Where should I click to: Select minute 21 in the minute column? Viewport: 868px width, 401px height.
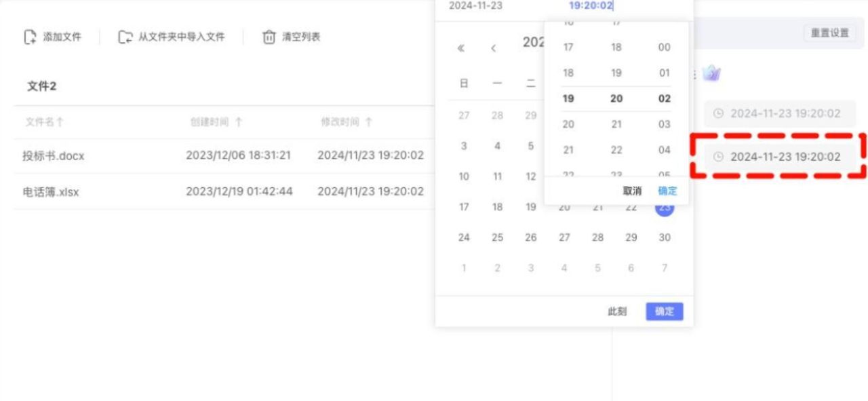pos(616,125)
